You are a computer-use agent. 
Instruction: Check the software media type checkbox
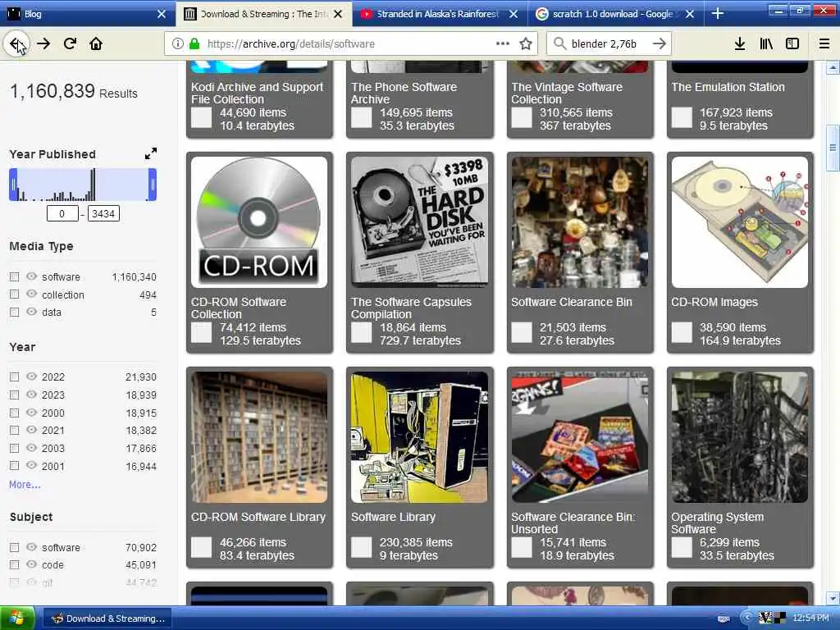coord(15,277)
